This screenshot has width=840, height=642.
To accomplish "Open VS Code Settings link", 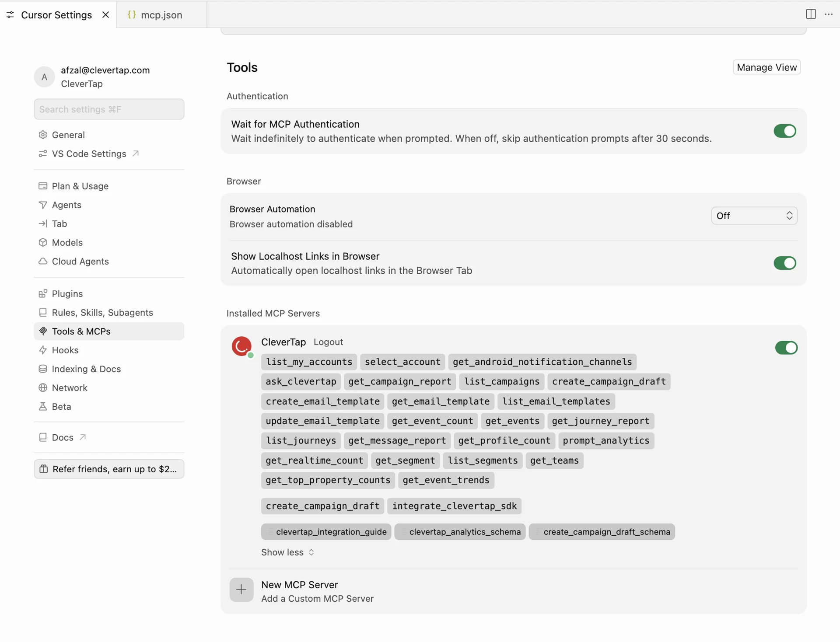I will coord(109,154).
